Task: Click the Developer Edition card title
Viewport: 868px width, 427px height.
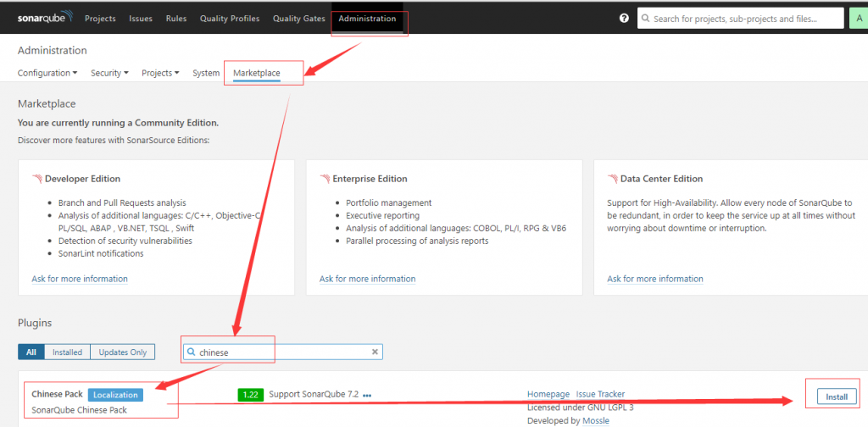Action: click(x=82, y=179)
